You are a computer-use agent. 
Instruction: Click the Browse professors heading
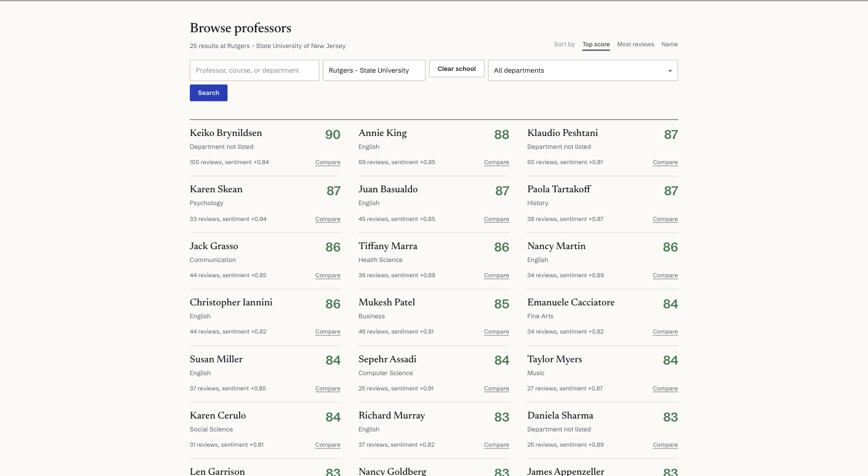coord(240,28)
